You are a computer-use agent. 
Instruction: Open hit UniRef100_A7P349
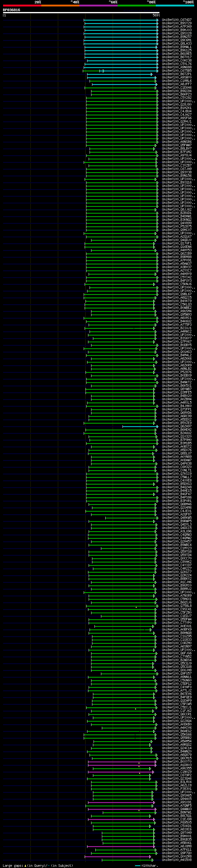(x=176, y=26)
